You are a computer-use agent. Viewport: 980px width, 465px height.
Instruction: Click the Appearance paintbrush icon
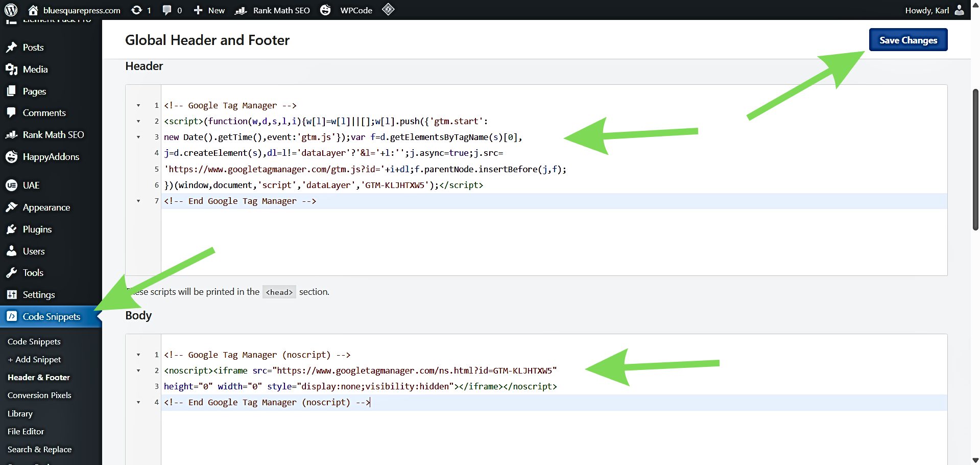pos(11,207)
